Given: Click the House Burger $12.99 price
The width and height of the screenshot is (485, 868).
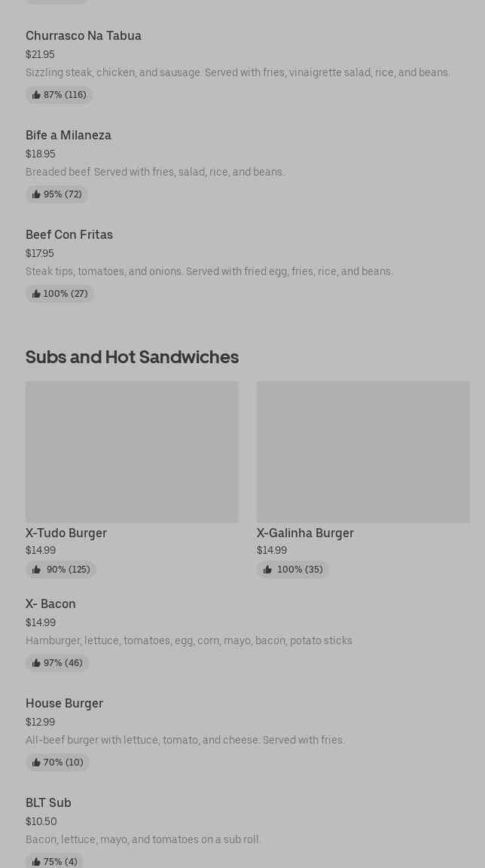Looking at the screenshot, I should pos(40,722).
